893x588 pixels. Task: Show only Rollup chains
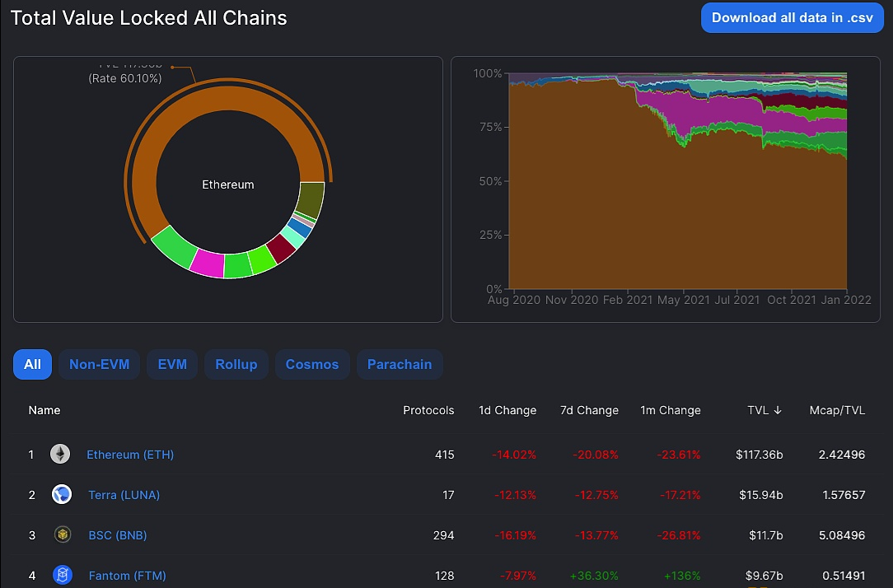[236, 364]
